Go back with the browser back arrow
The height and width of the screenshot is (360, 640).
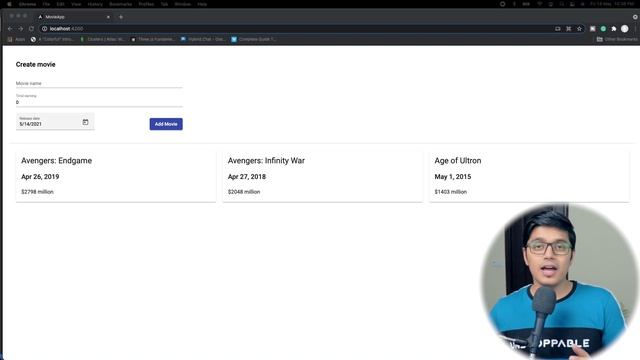[x=10, y=29]
